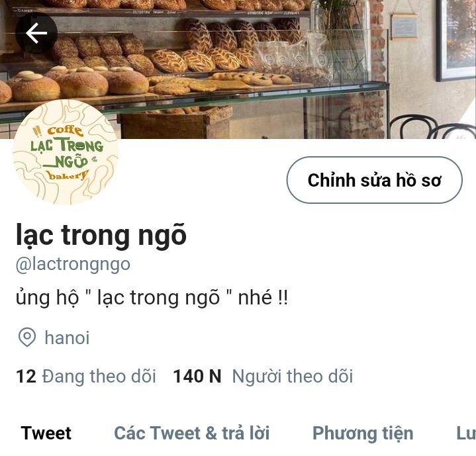The image size is (476, 456).
Task: Switch to Các Tweet & trả lời tab
Action: [191, 433]
